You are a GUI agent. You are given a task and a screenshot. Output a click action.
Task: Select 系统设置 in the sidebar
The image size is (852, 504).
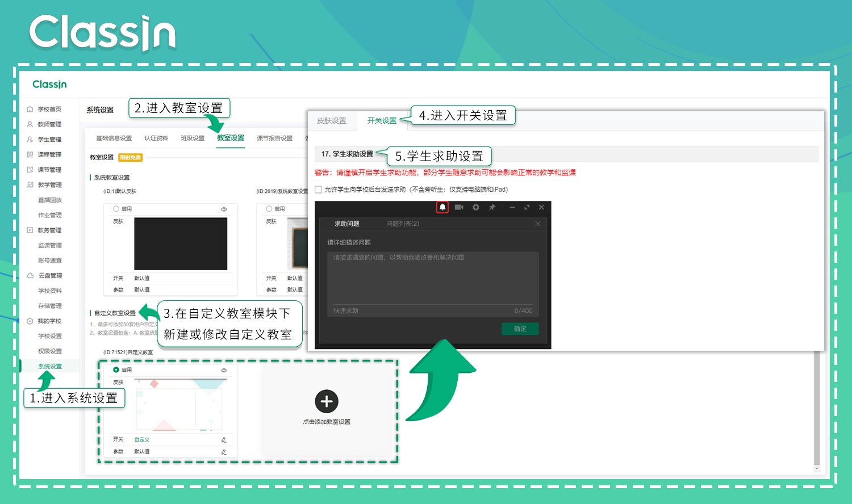pyautogui.click(x=50, y=366)
